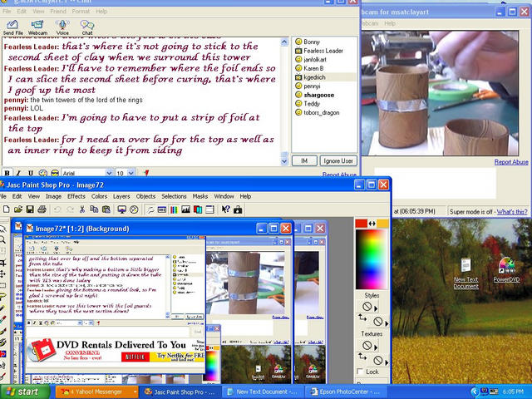This screenshot has width=532, height=399.
Task: Click chat scrollbar down arrow
Action: click(284, 161)
